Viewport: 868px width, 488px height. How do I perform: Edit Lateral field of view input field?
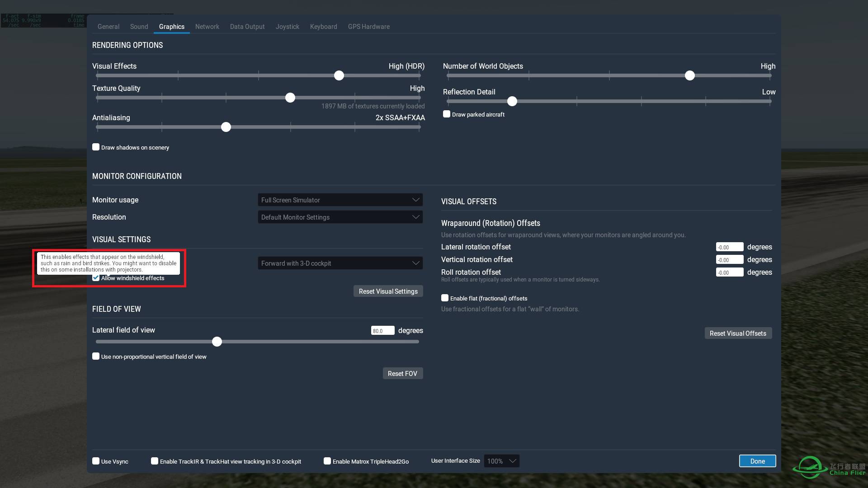coord(382,330)
